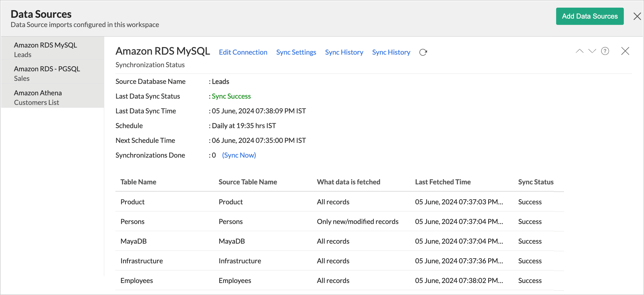Image resolution: width=644 pixels, height=295 pixels.
Task: Open Edit Connection link
Action: tap(243, 52)
